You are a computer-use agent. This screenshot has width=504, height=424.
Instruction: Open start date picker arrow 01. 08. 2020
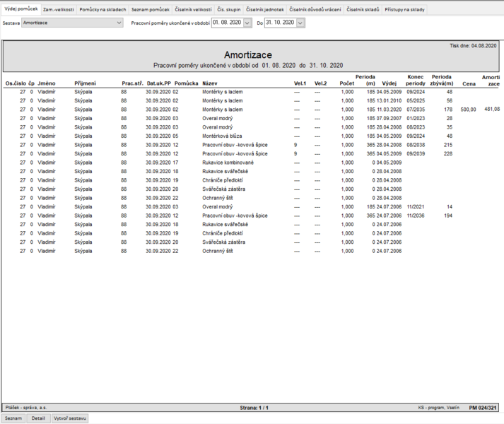[247, 23]
